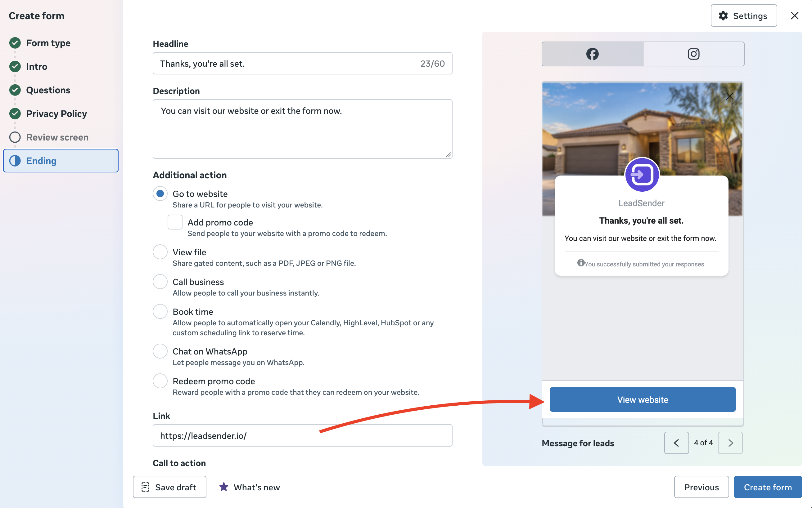
Task: Select Chat on WhatsApp radio option
Action: pyautogui.click(x=160, y=351)
